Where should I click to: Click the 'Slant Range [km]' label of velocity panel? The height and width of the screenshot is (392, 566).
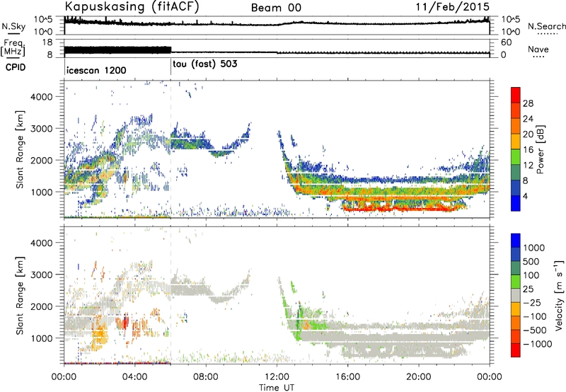click(x=20, y=296)
